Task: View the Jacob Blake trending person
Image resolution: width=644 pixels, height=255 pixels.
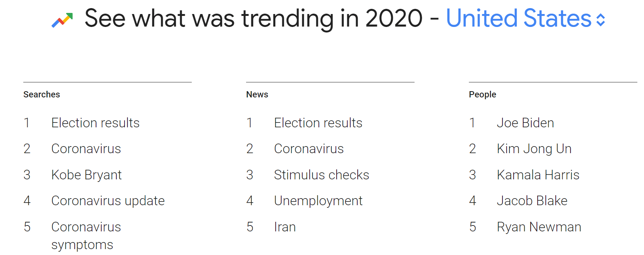Action: pos(532,201)
